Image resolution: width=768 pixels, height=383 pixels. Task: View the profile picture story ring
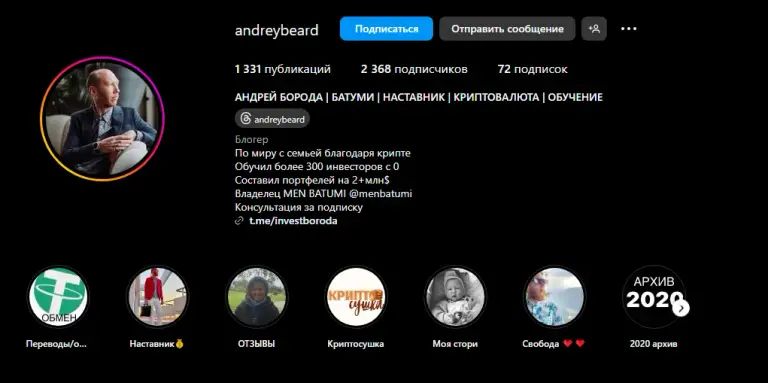click(x=102, y=119)
